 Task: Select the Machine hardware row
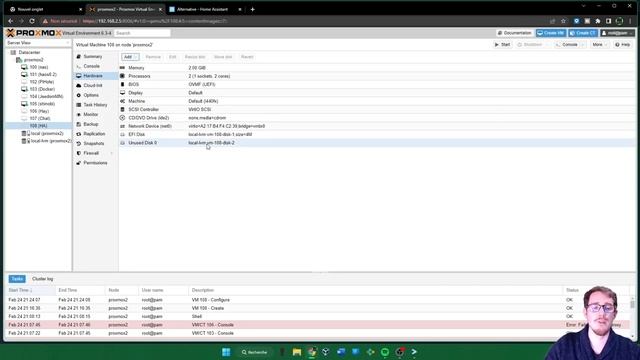coord(377,101)
